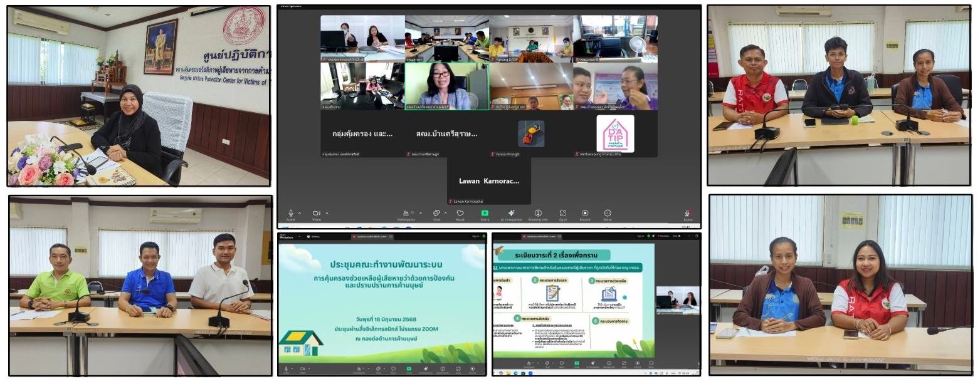980x384 pixels.
Task: Select Patharapong's DATIP house logo tile
Action: coord(615,133)
